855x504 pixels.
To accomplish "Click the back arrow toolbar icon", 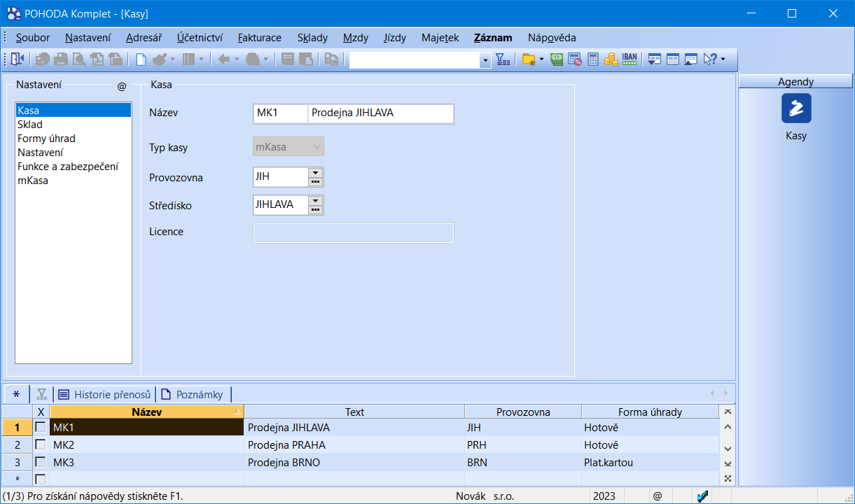I will tap(224, 59).
